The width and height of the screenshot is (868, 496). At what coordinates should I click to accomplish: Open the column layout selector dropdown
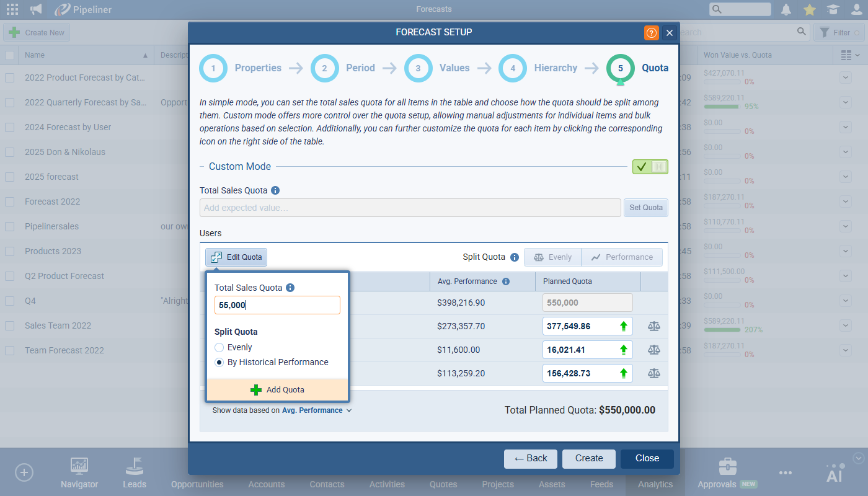[x=850, y=55]
